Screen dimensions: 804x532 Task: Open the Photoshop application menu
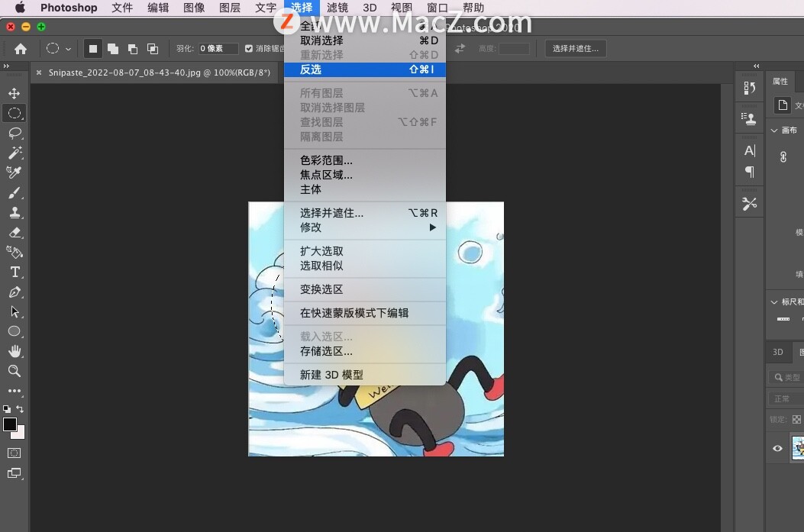(69, 8)
